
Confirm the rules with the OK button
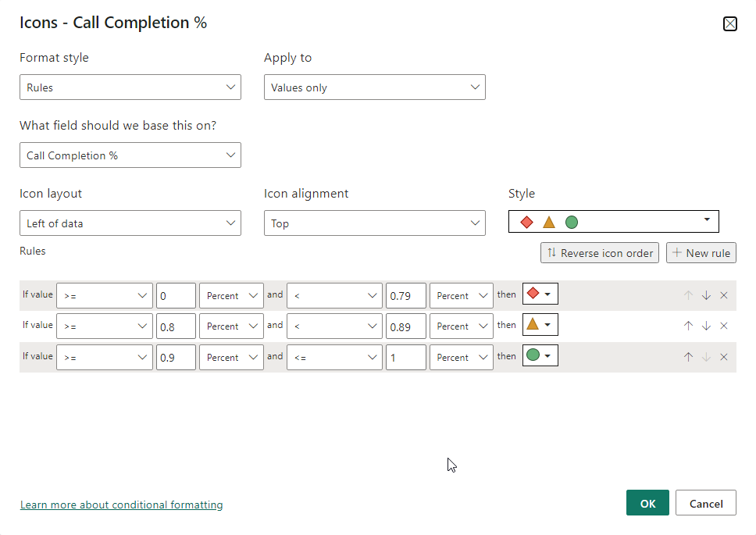[647, 503]
